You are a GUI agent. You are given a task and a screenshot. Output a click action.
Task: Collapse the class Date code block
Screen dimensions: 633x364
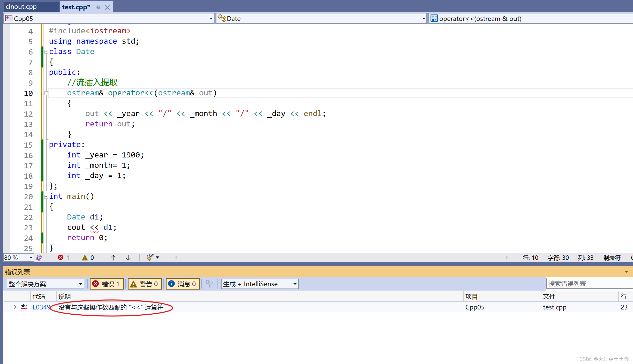pyautogui.click(x=46, y=52)
